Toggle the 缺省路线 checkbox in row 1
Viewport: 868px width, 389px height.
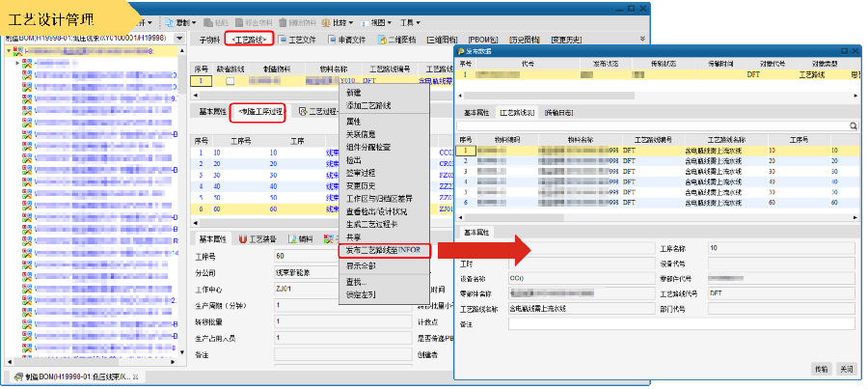(230, 81)
